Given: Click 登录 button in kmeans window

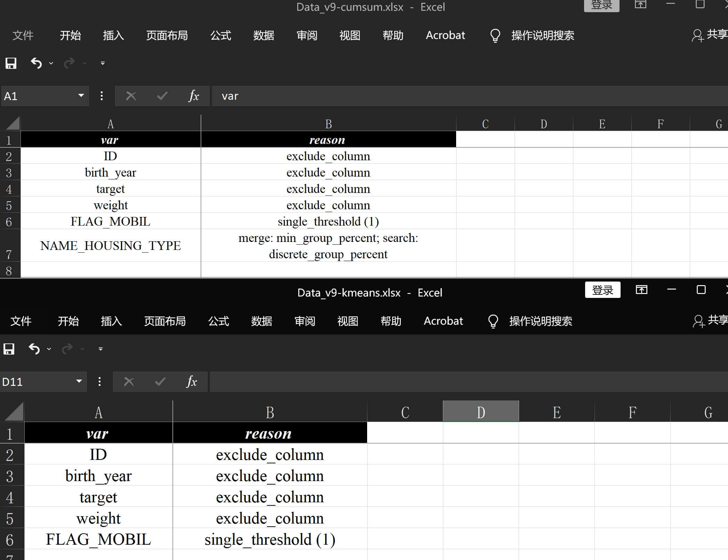Looking at the screenshot, I should (x=602, y=290).
